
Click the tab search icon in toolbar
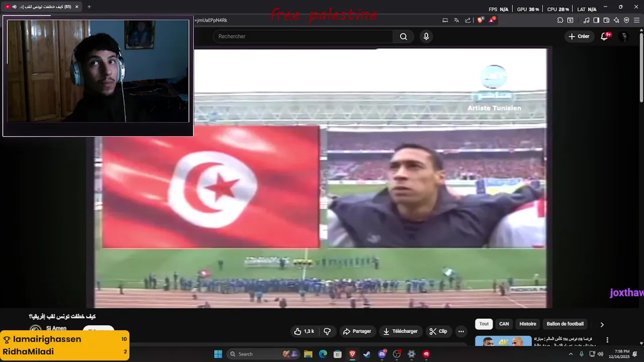(x=570, y=20)
